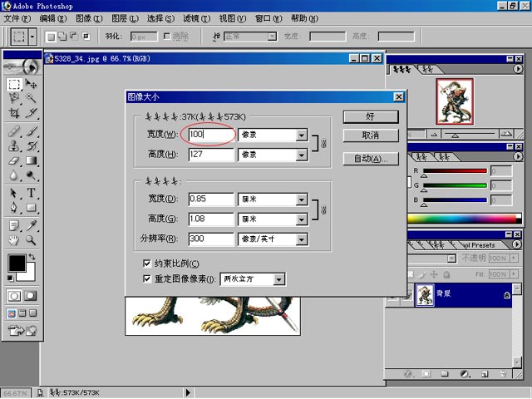Viewport: 532px width, 399px height.
Task: Click the R red color slider
Action: [x=455, y=171]
